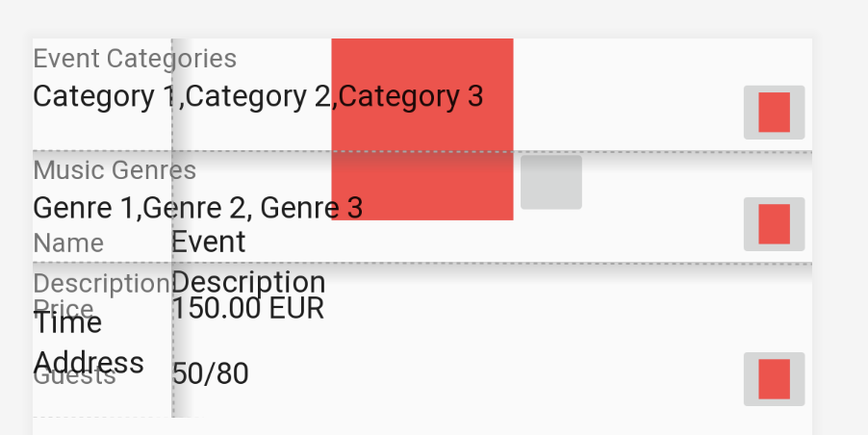This screenshot has height=435, width=868.
Task: Select Genre 1 in Music Genres
Action: tap(85, 207)
